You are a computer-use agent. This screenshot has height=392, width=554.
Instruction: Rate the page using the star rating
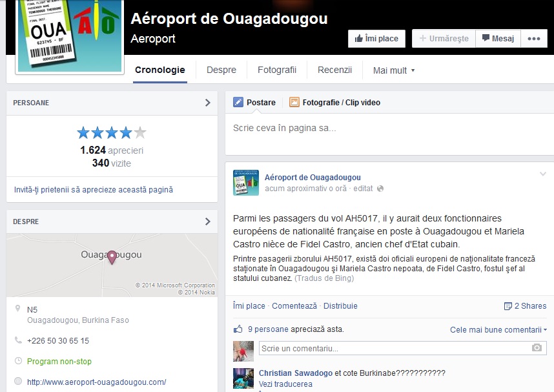111,133
